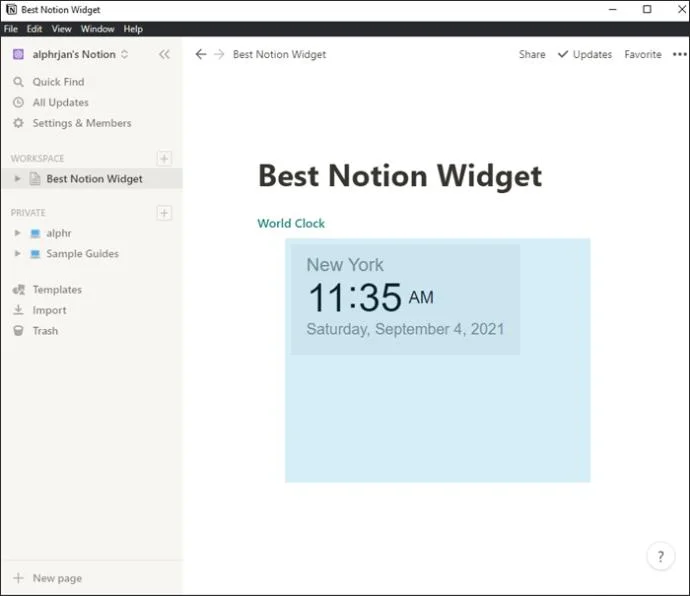The width and height of the screenshot is (690, 596).
Task: Click the 11:35 AM time display
Action: coord(371,298)
